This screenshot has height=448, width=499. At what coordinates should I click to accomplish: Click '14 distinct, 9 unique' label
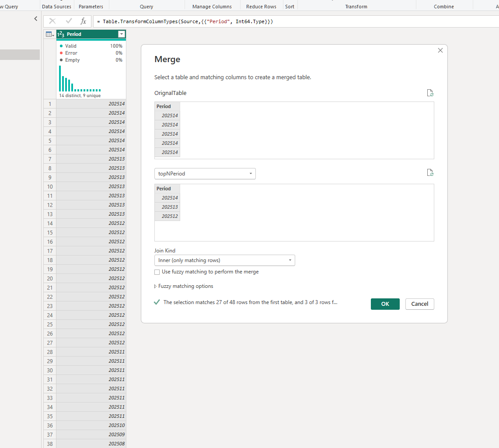tap(80, 95)
